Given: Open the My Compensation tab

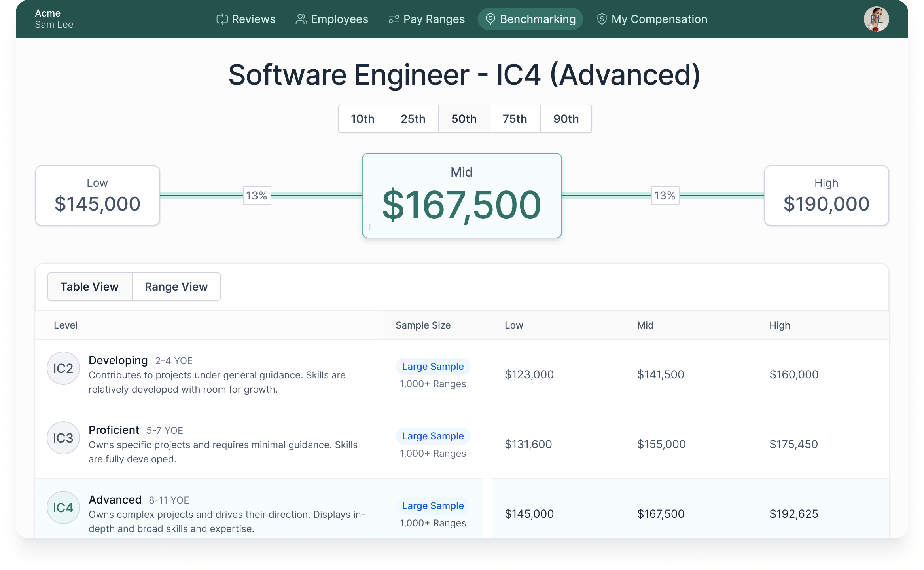Looking at the screenshot, I should click(651, 19).
